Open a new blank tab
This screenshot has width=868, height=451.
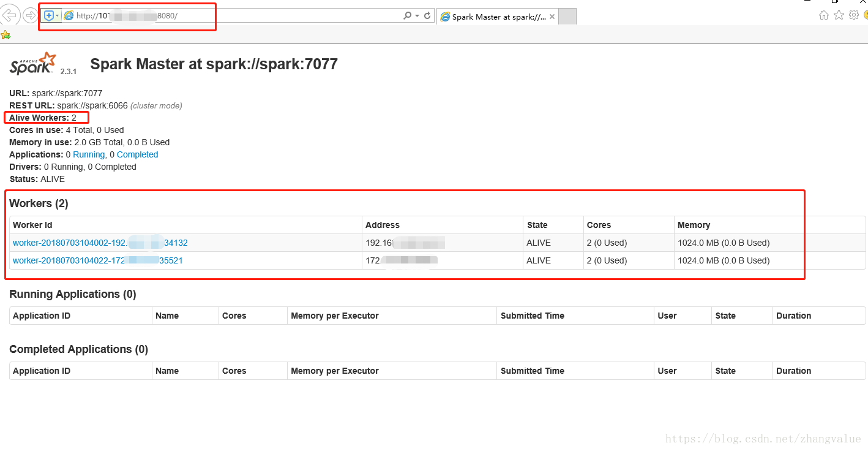pos(567,17)
